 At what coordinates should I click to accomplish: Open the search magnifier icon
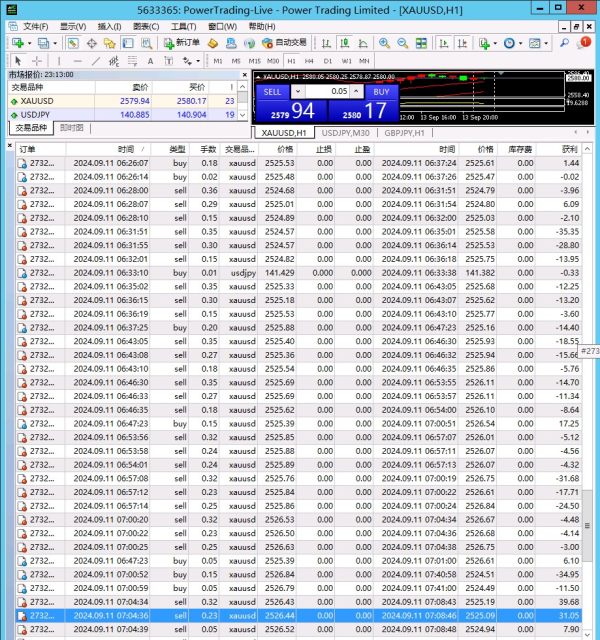(x=564, y=42)
